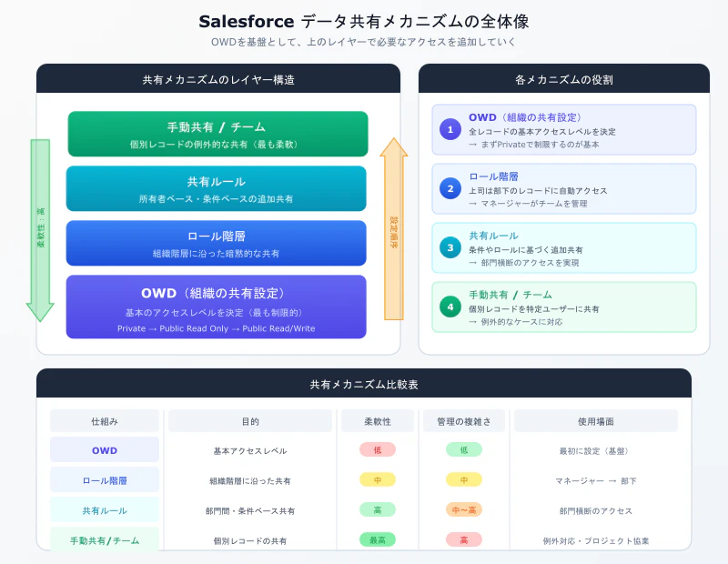
Task: Click the 共有メカニズム比較表 panel header
Action: coord(364,384)
